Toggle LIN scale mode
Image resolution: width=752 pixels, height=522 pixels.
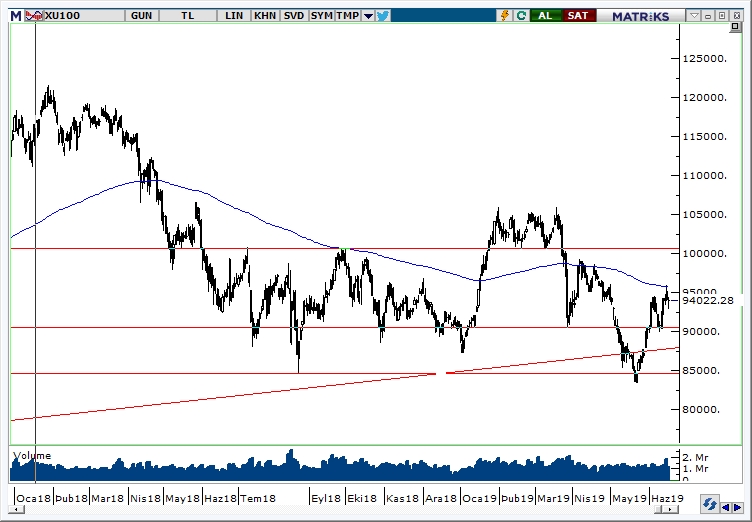click(x=234, y=16)
